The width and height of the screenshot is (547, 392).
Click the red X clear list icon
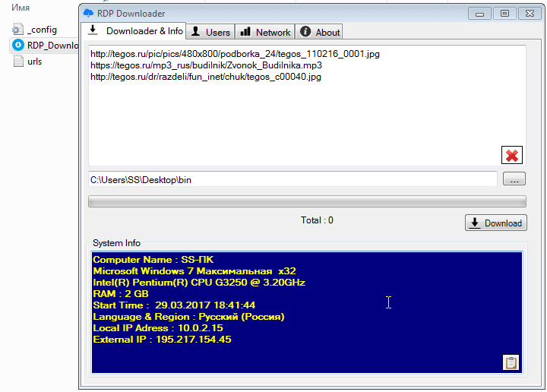coord(512,155)
